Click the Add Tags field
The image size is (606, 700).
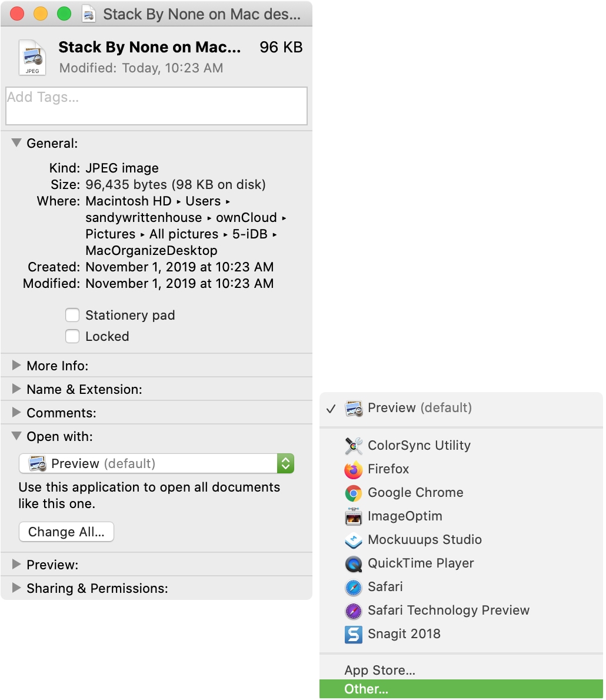coord(156,106)
